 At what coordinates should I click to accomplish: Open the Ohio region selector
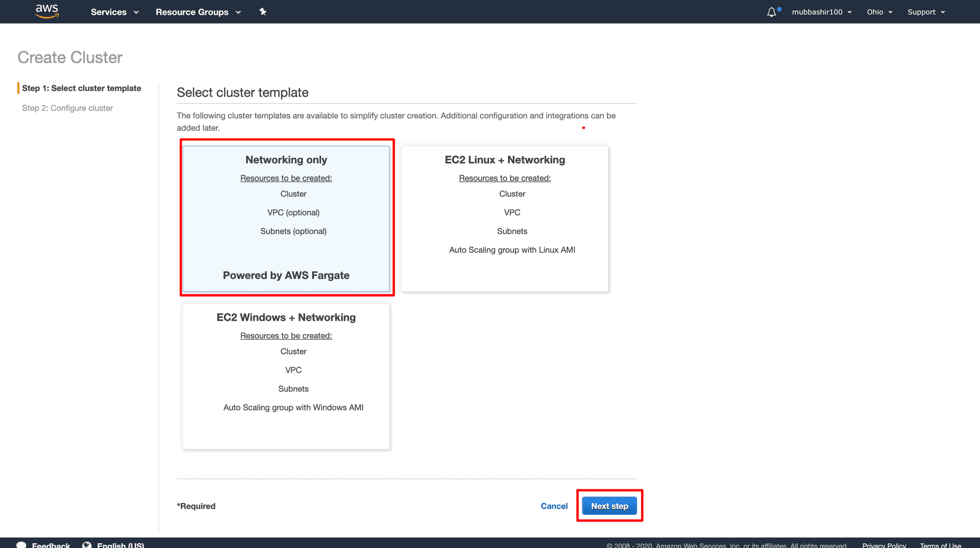(879, 12)
